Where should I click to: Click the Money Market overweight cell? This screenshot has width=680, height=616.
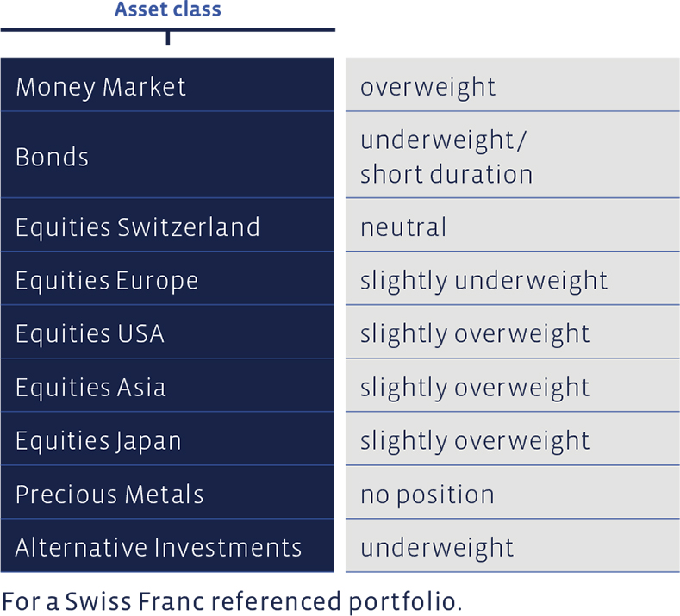513,84
